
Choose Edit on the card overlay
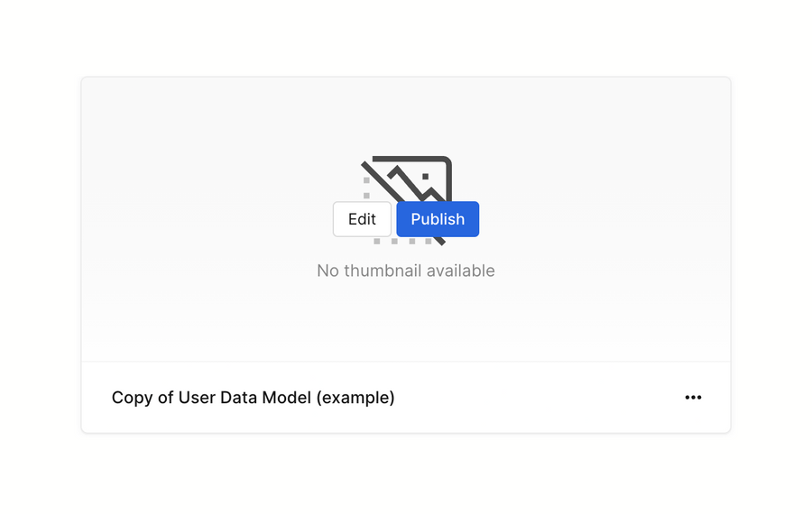pyautogui.click(x=362, y=219)
